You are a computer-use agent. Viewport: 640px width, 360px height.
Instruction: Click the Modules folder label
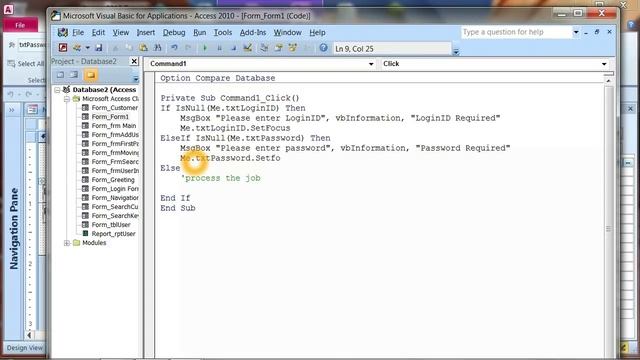click(94, 243)
